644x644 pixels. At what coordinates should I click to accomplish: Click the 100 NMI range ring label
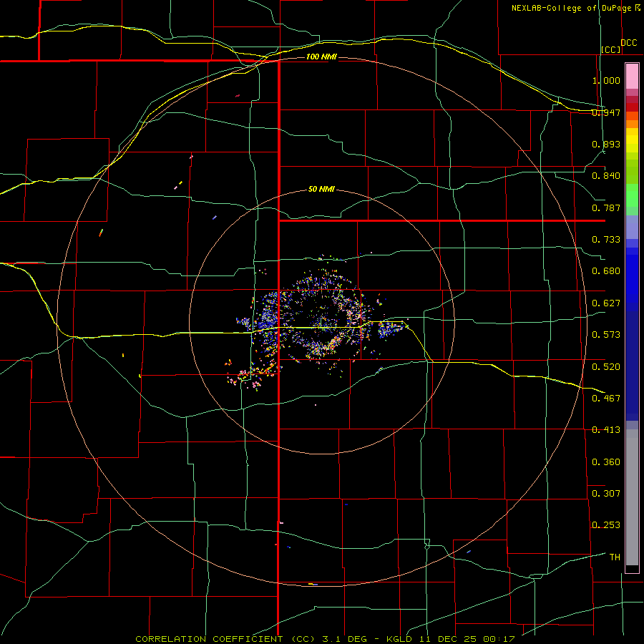click(x=321, y=57)
